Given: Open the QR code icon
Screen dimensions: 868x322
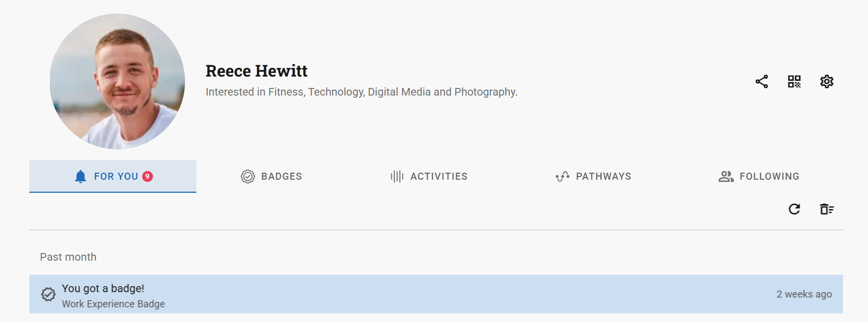Looking at the screenshot, I should click(794, 81).
